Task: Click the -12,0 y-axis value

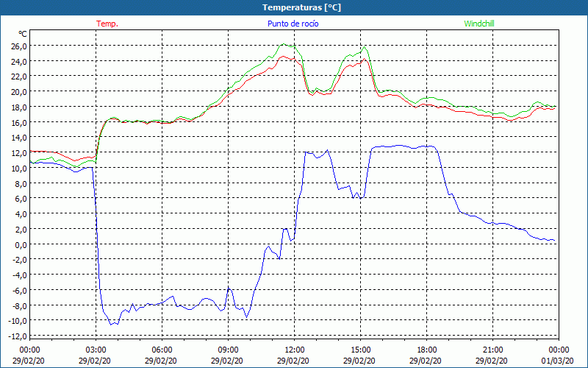Action: (x=19, y=336)
